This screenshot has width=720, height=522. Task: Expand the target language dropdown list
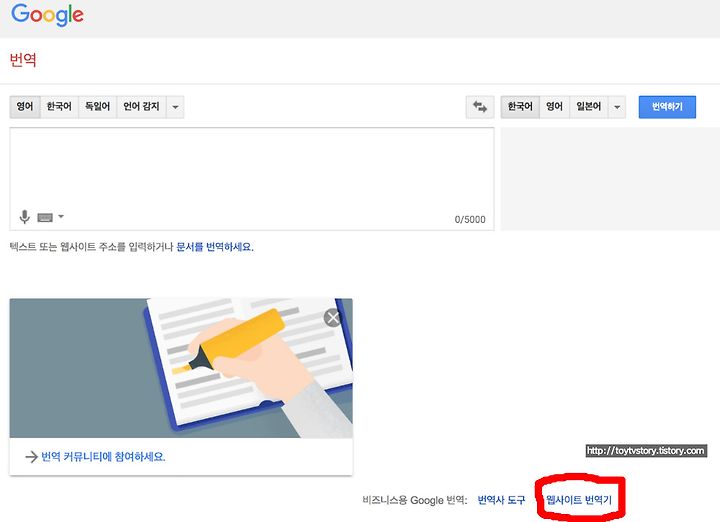617,107
